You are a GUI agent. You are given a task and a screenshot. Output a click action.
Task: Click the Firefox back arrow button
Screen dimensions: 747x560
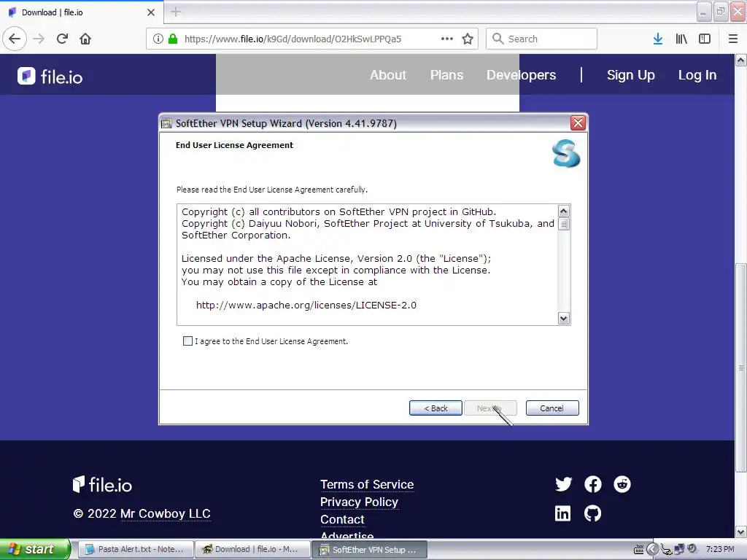(x=15, y=39)
